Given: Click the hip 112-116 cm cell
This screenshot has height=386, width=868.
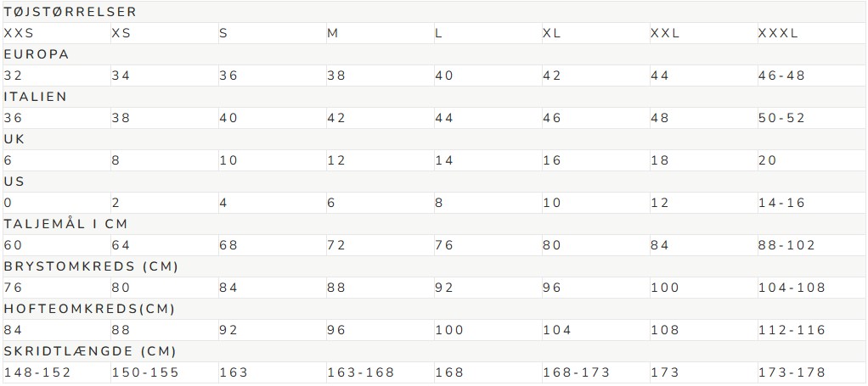Looking at the screenshot, I should tap(792, 330).
